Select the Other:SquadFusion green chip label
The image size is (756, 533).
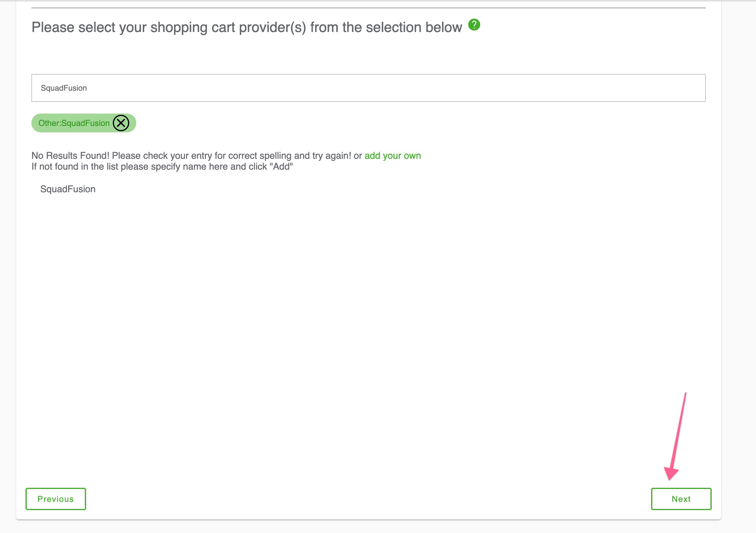[74, 123]
